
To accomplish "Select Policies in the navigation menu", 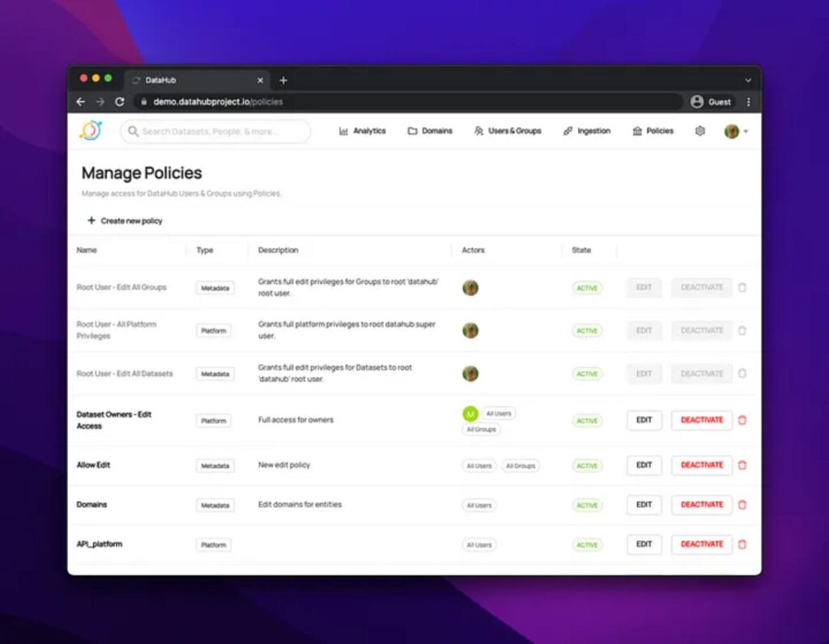I will pos(659,130).
